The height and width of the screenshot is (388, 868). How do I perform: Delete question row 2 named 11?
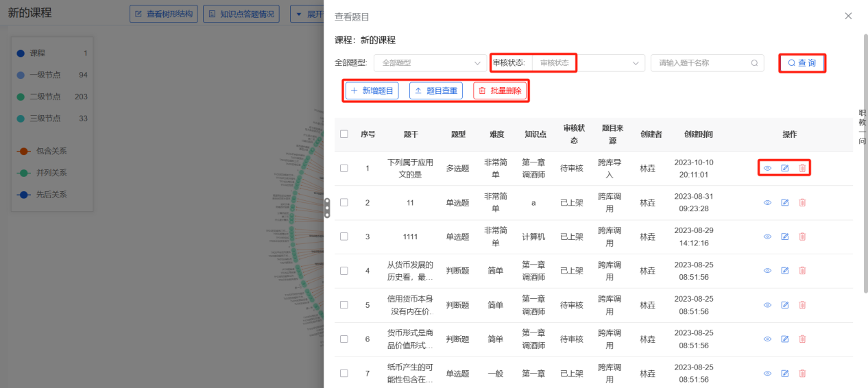[802, 202]
